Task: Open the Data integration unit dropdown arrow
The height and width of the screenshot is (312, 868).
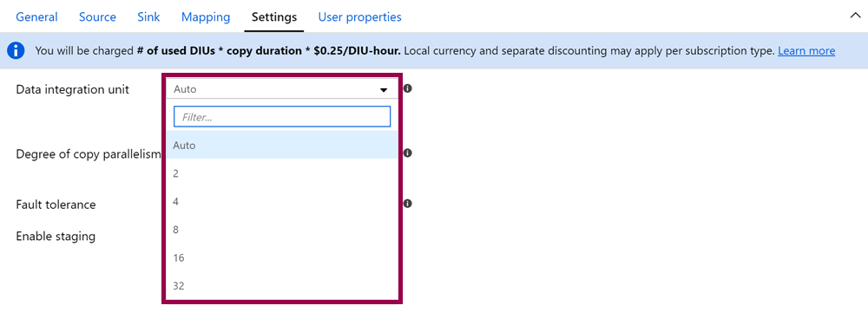Action: coord(384,89)
